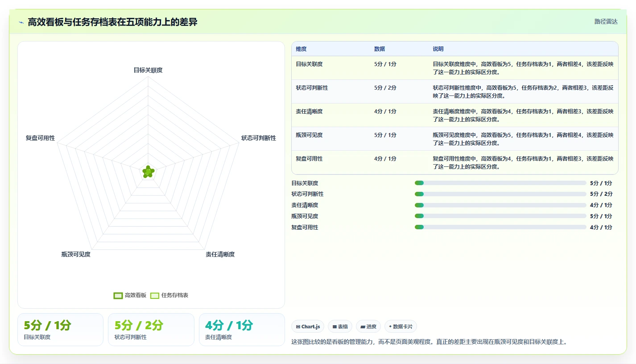
Task: Click the 数据 column header
Action: click(380, 49)
